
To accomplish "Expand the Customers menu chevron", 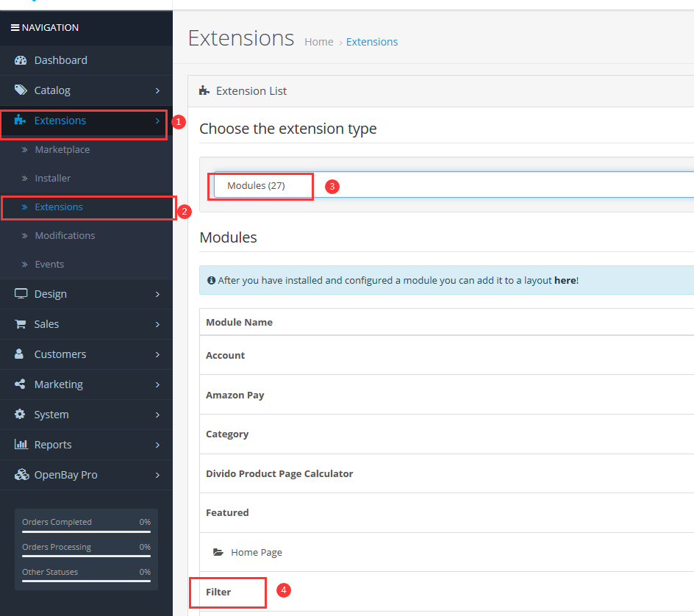I will [157, 354].
